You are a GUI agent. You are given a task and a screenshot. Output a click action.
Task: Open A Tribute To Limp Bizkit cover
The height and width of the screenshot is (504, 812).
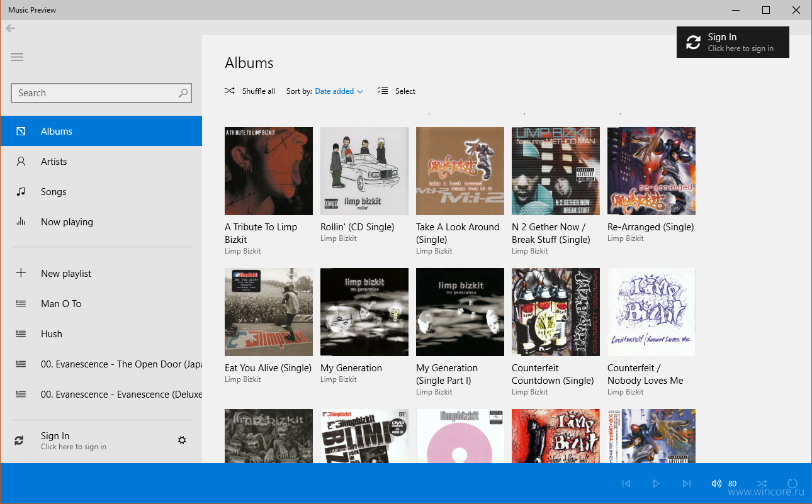tap(269, 171)
